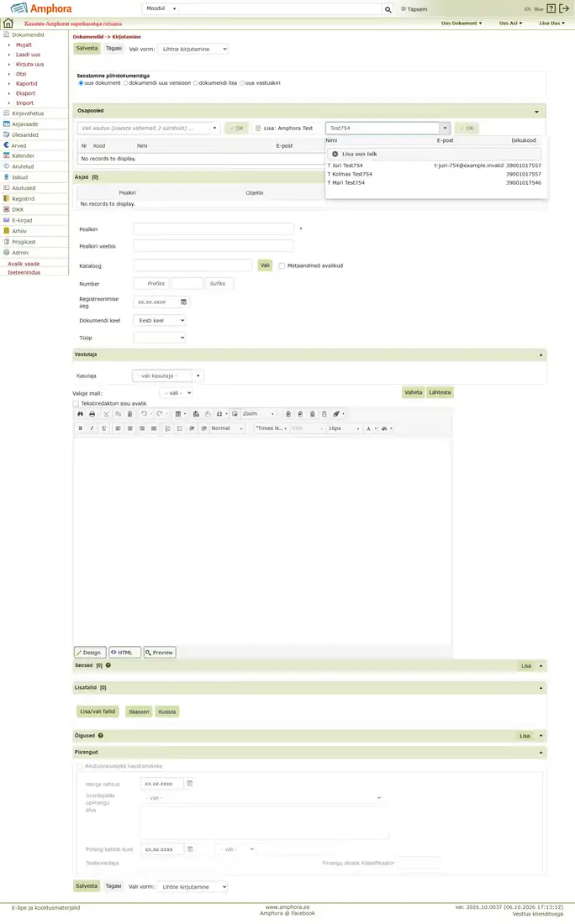
Task: Open the registration date calendar picker
Action: (x=183, y=302)
